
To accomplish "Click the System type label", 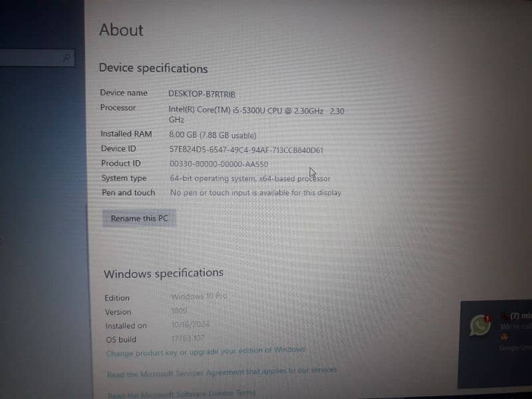I will tap(124, 178).
